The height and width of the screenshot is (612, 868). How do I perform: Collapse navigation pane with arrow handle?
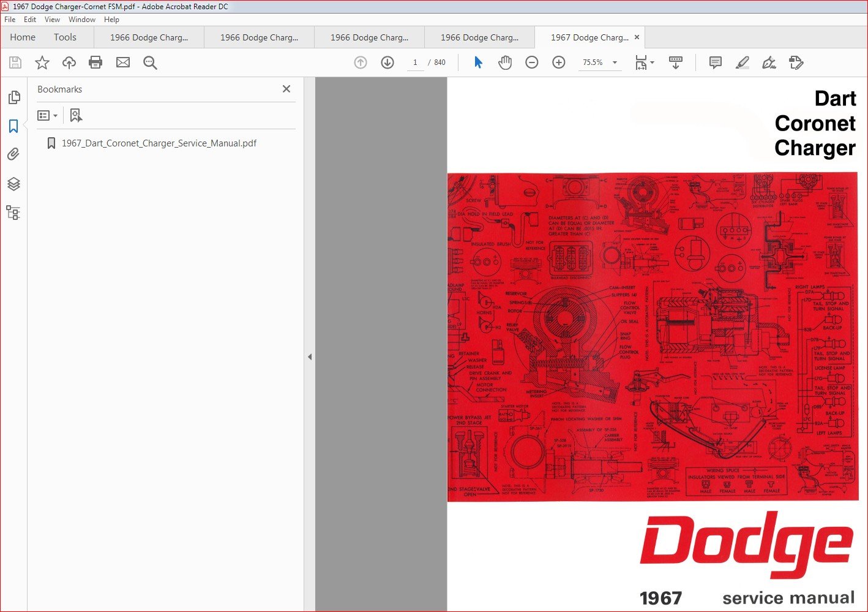310,357
